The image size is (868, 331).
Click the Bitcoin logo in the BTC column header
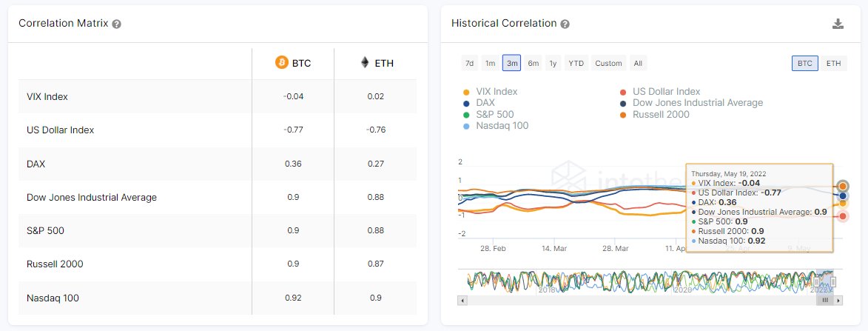282,62
